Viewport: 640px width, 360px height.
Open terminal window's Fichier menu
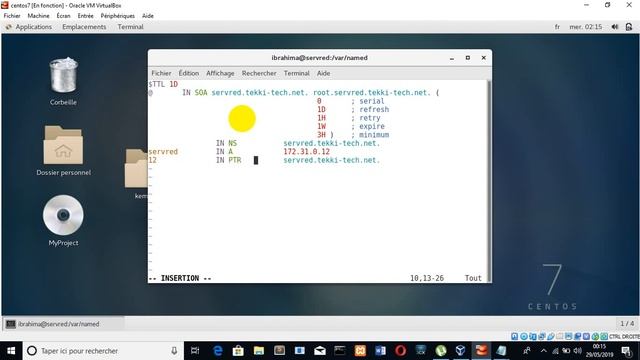click(161, 73)
